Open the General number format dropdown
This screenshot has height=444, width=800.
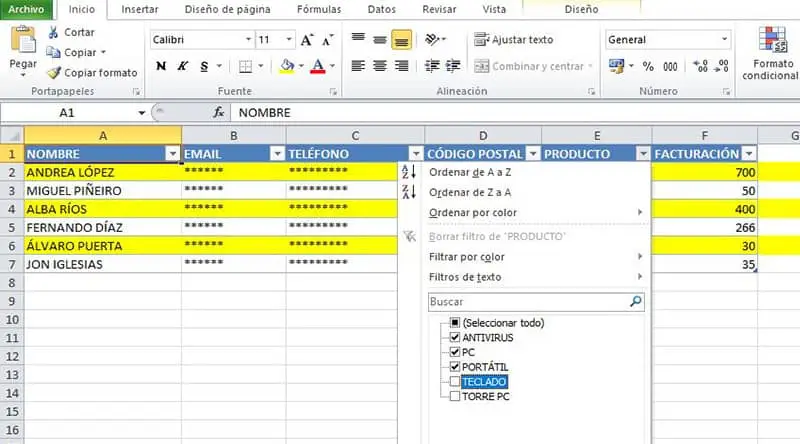[x=725, y=40]
